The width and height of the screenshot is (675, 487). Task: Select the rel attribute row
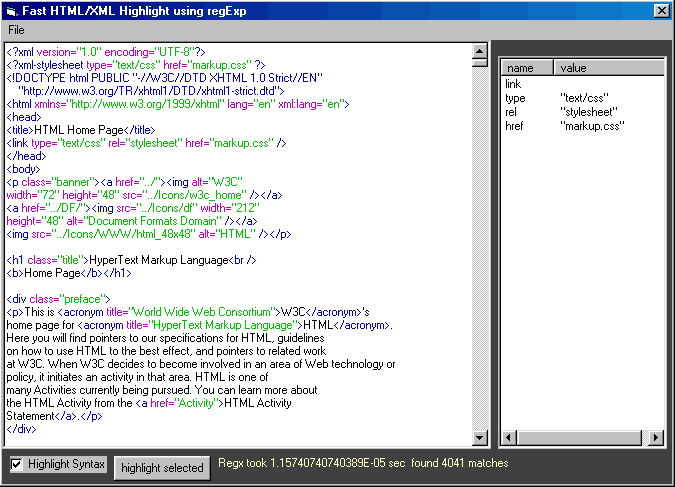[x=511, y=112]
